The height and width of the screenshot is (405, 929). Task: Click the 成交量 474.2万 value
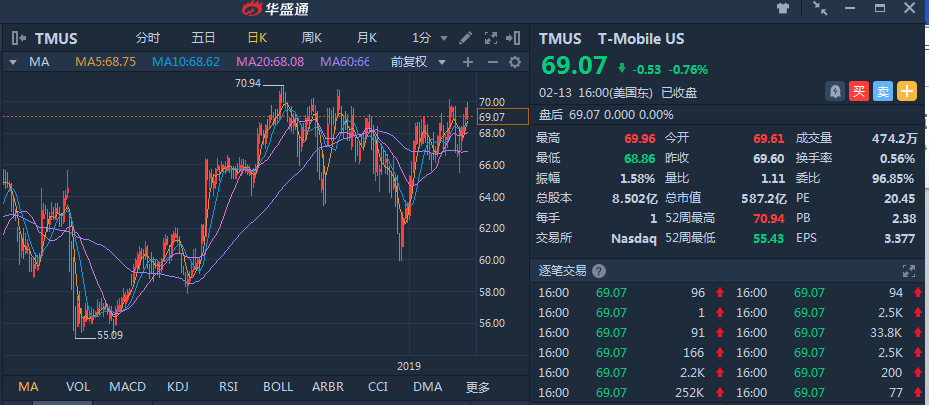pos(893,139)
